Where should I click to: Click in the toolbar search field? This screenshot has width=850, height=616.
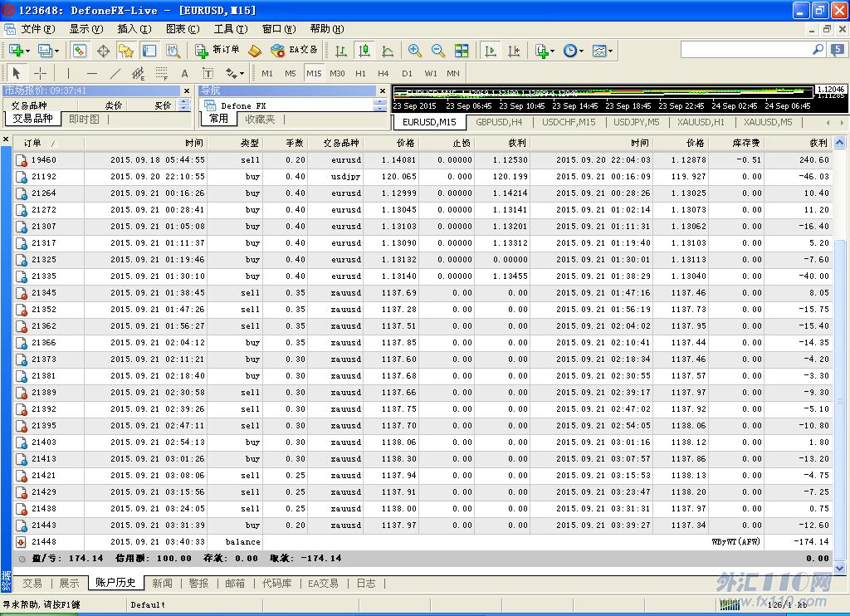(x=746, y=50)
